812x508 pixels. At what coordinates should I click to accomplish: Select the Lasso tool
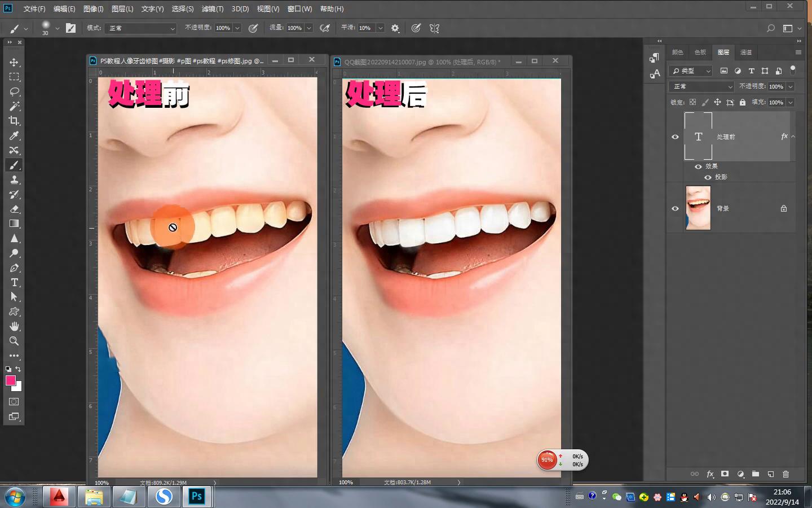pyautogui.click(x=14, y=91)
